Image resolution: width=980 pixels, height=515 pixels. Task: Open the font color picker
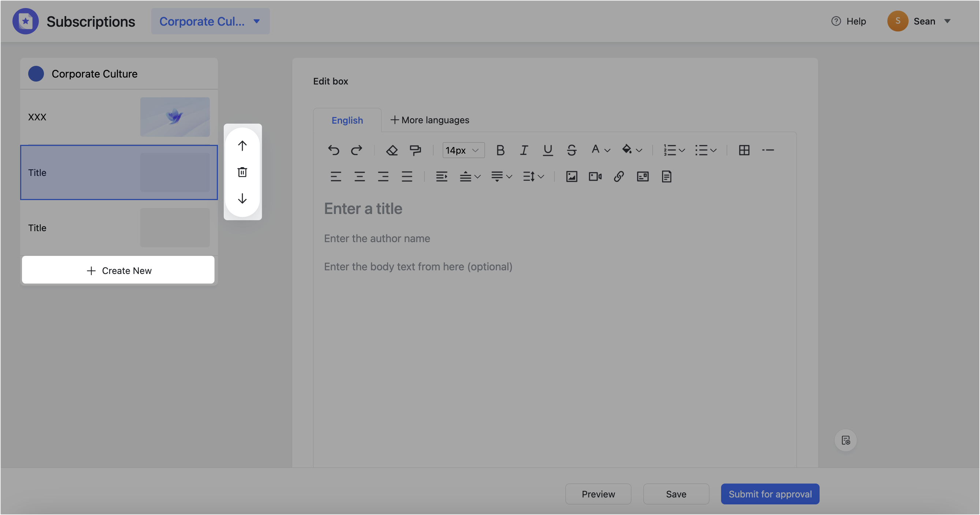pyautogui.click(x=599, y=150)
